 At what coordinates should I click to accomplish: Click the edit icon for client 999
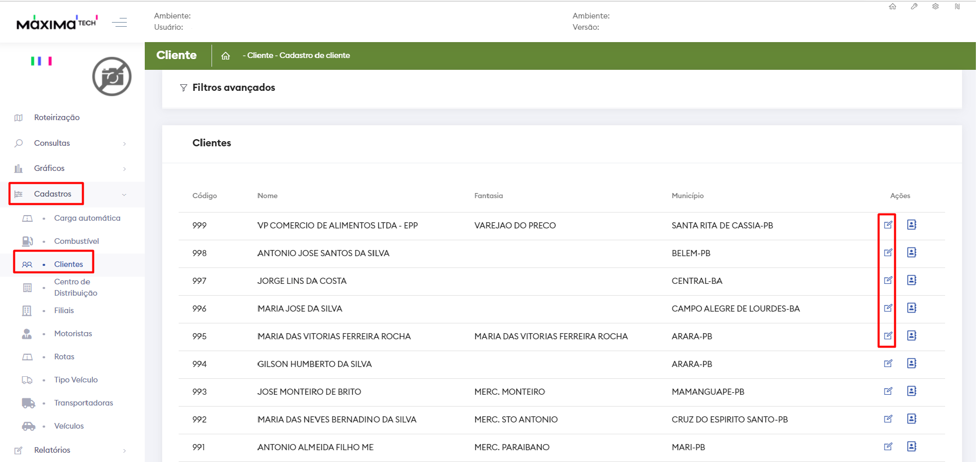click(x=888, y=225)
